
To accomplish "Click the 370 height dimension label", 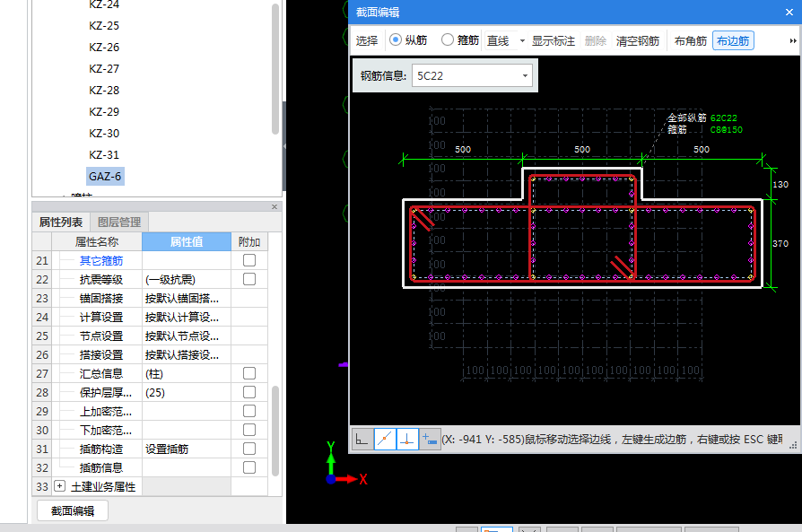I will (x=780, y=243).
